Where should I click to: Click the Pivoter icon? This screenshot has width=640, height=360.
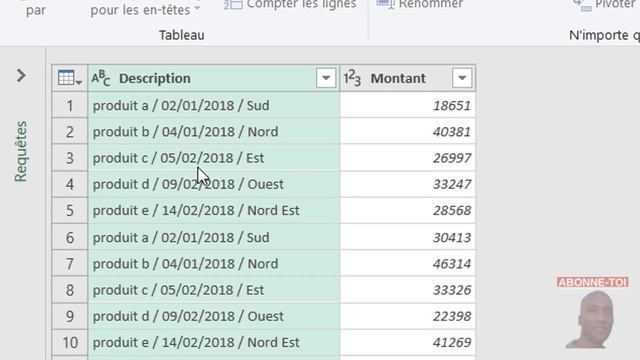click(582, 5)
